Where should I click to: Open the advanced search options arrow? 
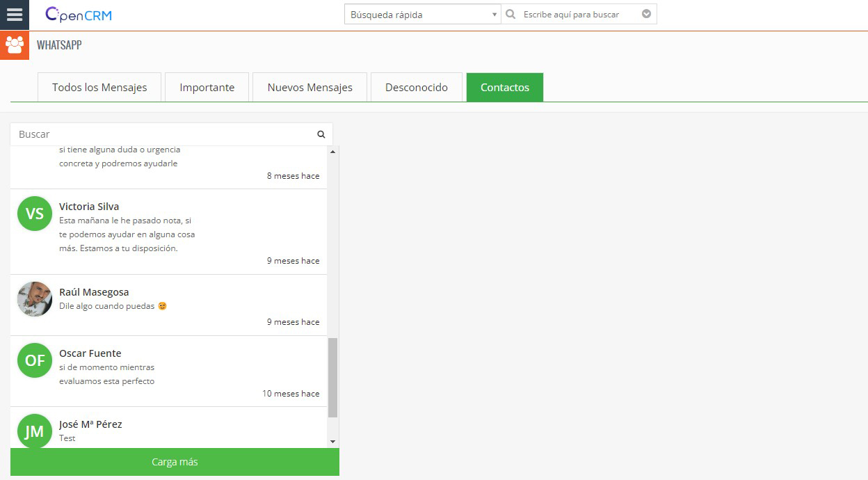pyautogui.click(x=646, y=14)
